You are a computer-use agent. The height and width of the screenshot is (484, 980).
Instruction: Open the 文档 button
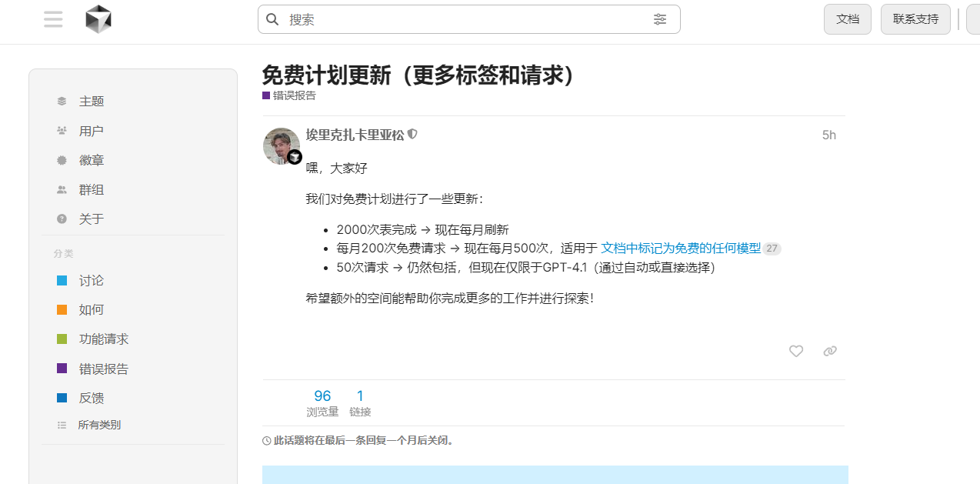point(848,19)
